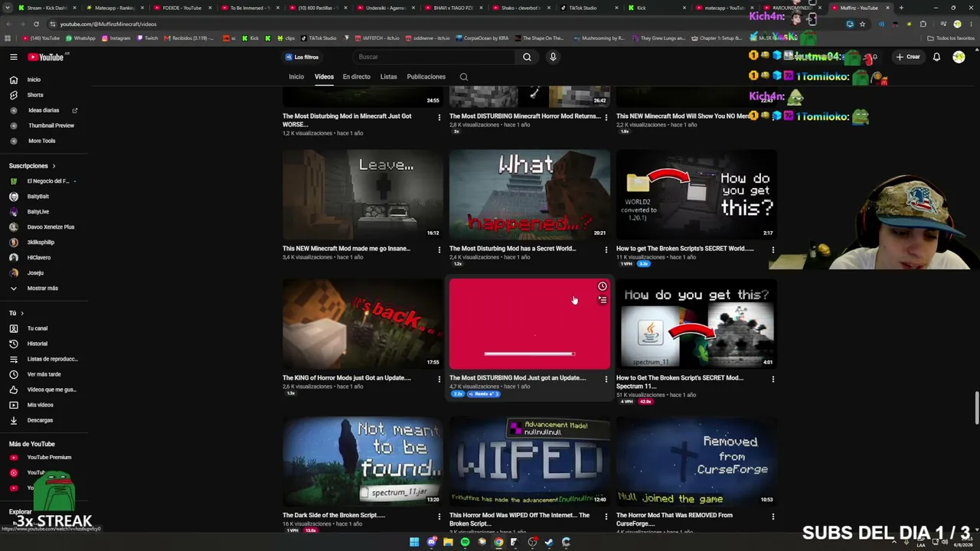Open the HiClavero subscription channel

coord(39,258)
